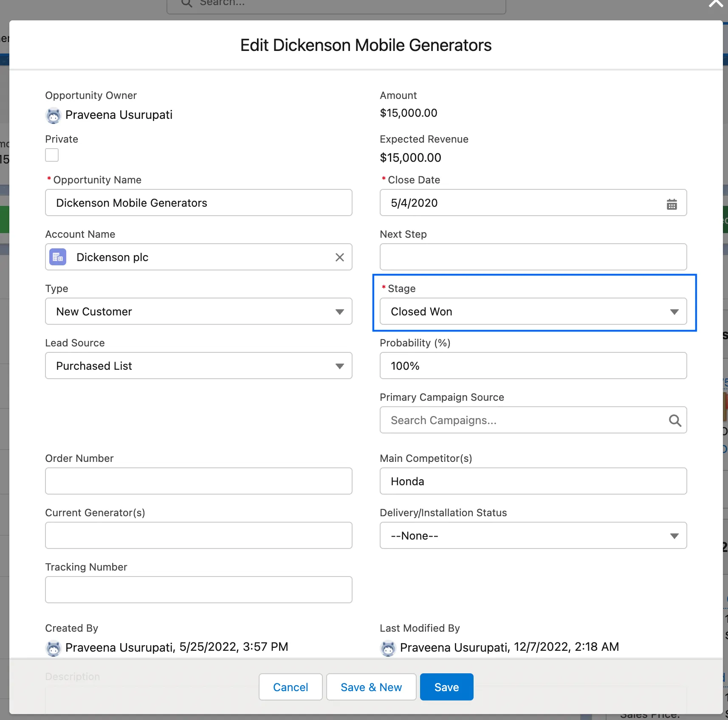The height and width of the screenshot is (720, 728).
Task: Click the Save & New button
Action: point(371,687)
